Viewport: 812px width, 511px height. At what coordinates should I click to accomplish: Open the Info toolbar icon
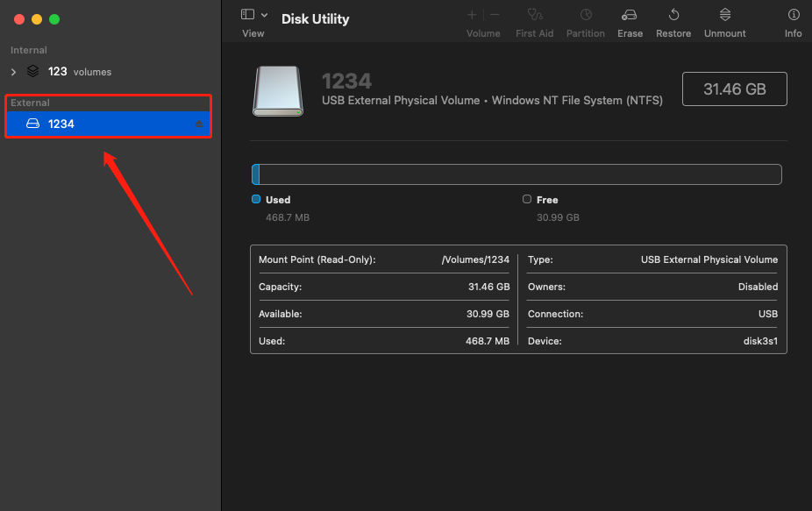(x=794, y=15)
